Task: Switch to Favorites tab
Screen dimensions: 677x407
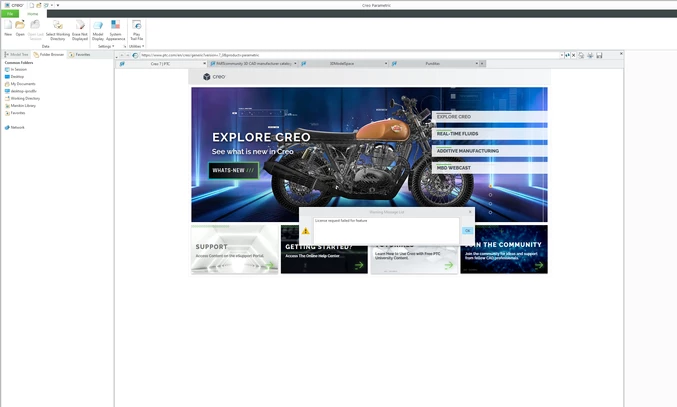Action: (x=80, y=55)
